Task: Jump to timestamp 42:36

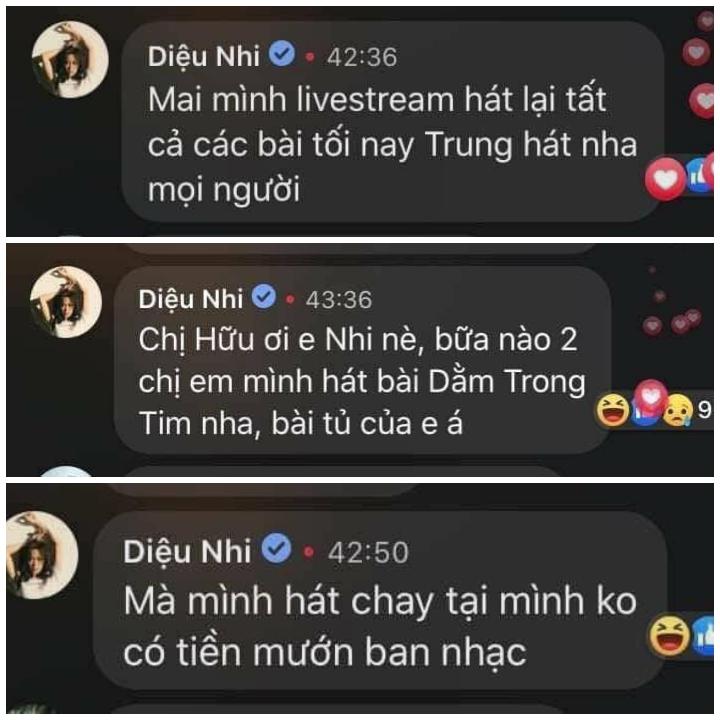Action: click(x=362, y=57)
